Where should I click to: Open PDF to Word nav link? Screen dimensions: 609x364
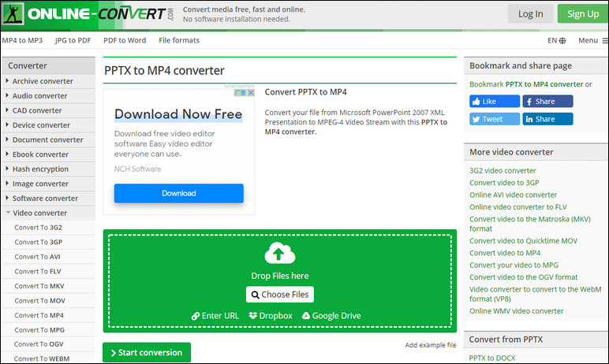pyautogui.click(x=125, y=40)
